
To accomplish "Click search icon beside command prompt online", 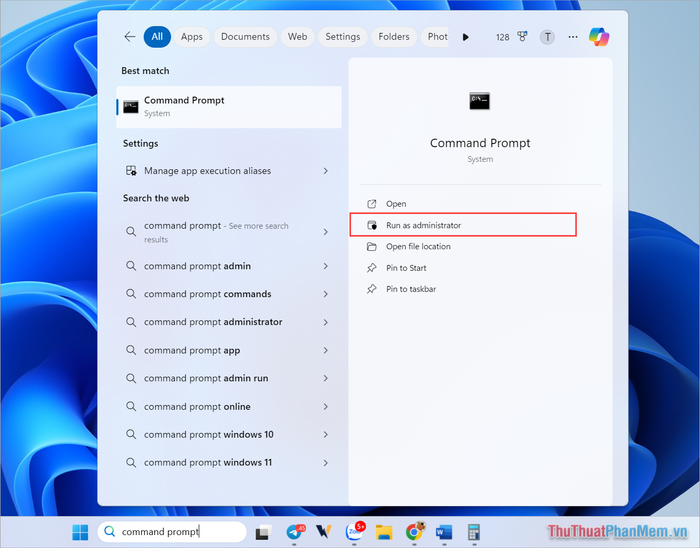I will coord(131,407).
